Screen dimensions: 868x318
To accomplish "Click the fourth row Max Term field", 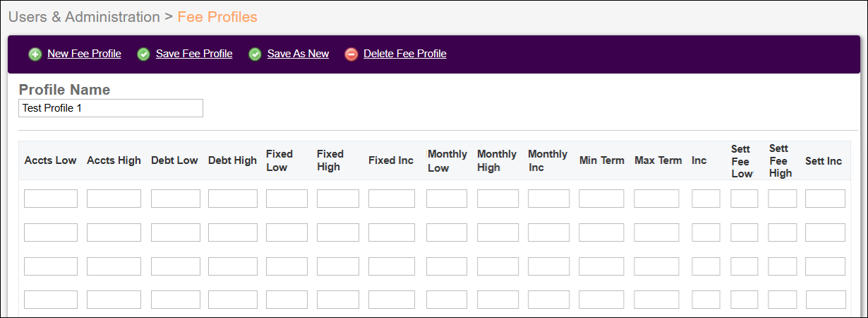I will (x=656, y=300).
